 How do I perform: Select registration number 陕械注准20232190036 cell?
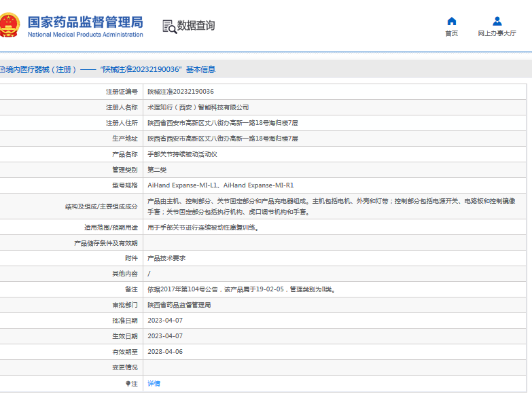pyautogui.click(x=181, y=92)
